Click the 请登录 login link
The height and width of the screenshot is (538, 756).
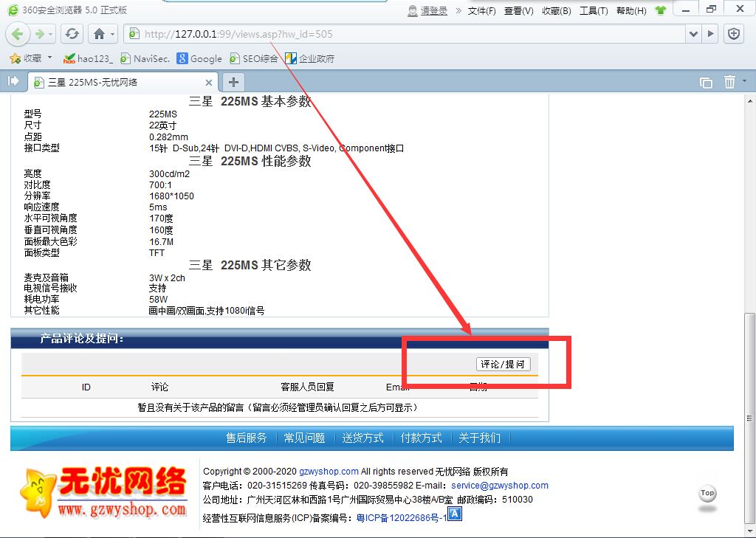coord(434,10)
